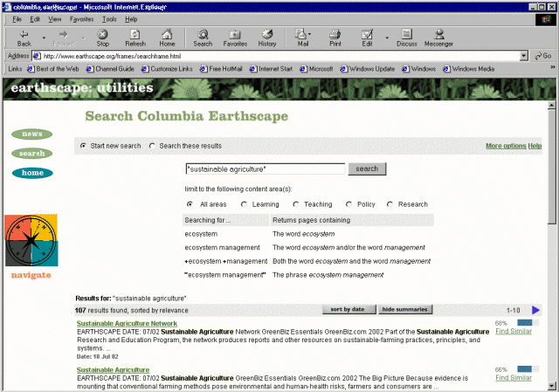The image size is (559, 392).
Task: Click the Edit toolbar button
Action: (367, 38)
